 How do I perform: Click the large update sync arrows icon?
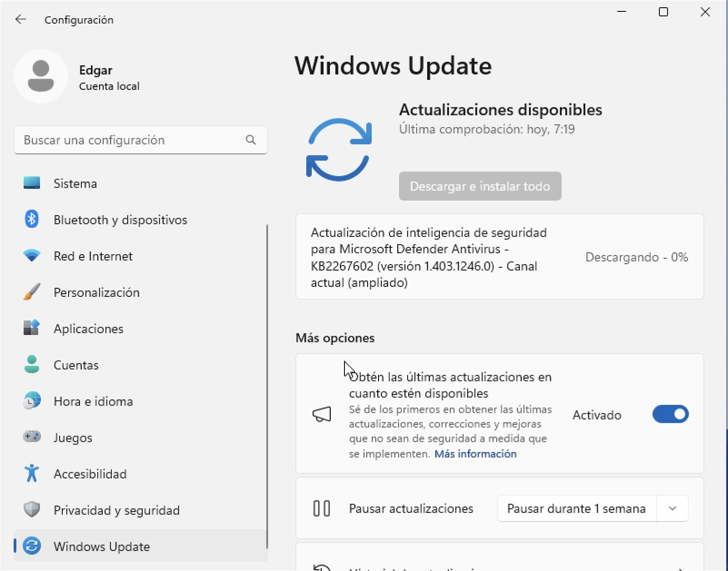click(339, 150)
